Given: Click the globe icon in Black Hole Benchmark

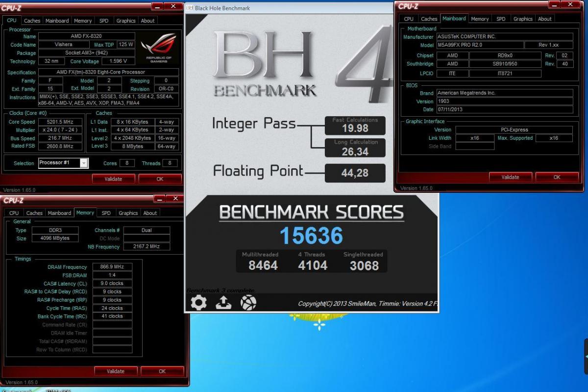Looking at the screenshot, I should (248, 303).
